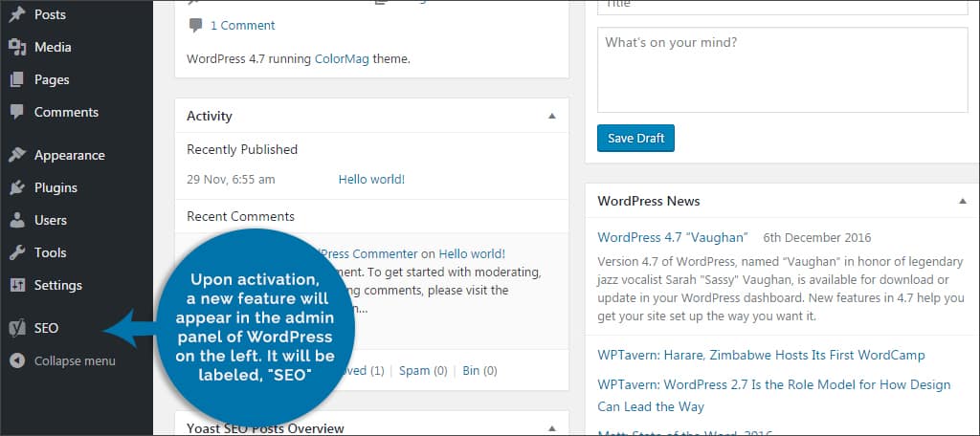Viewport: 980px width, 436px height.
Task: Click the Collapse menu arrow icon
Action: 17,360
